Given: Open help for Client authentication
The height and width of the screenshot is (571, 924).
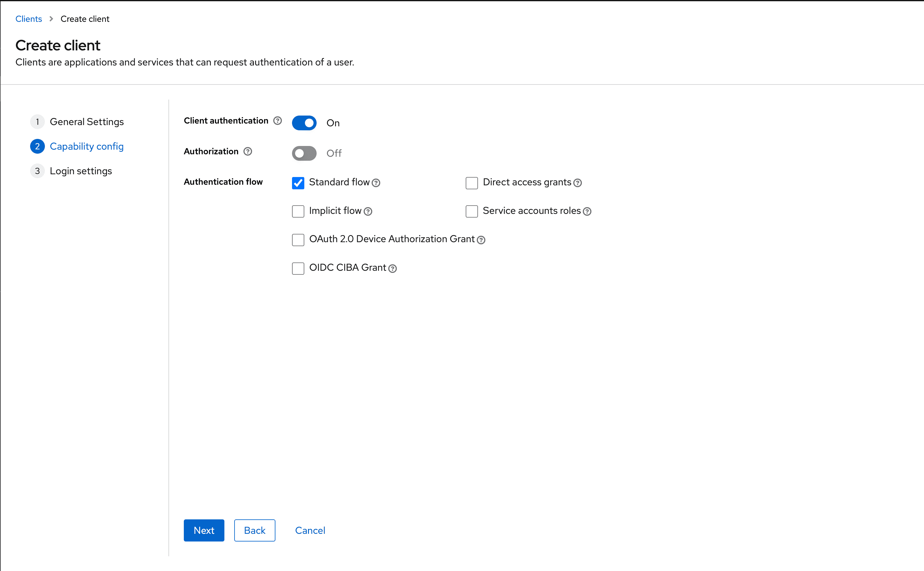Looking at the screenshot, I should pyautogui.click(x=277, y=120).
